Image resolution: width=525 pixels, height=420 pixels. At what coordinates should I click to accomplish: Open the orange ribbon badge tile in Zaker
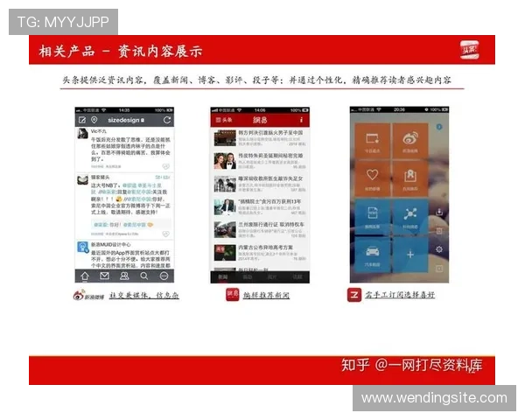pos(410,179)
